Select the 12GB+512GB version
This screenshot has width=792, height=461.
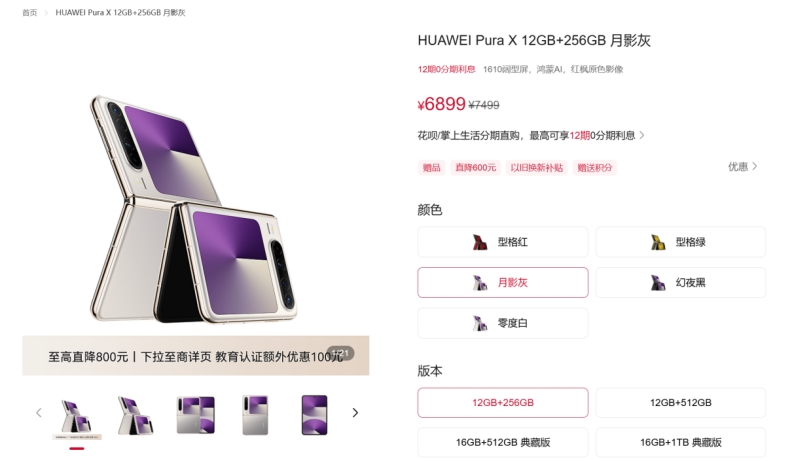680,402
